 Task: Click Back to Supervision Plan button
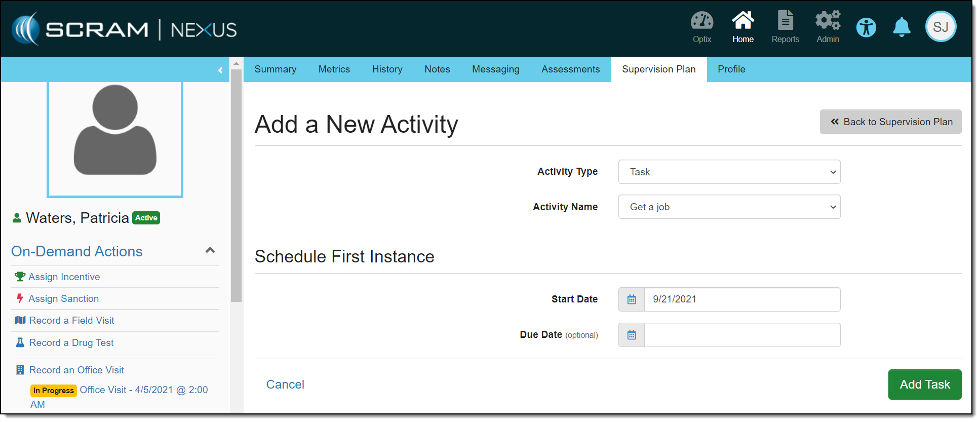click(x=890, y=122)
